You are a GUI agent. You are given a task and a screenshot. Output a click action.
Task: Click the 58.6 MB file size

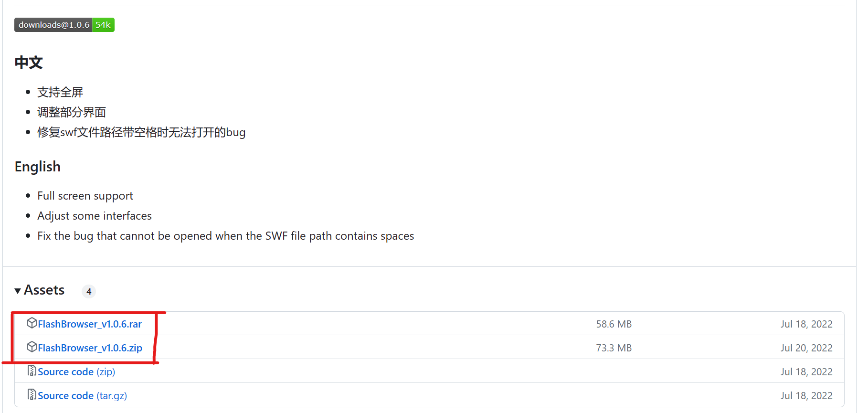pos(614,324)
